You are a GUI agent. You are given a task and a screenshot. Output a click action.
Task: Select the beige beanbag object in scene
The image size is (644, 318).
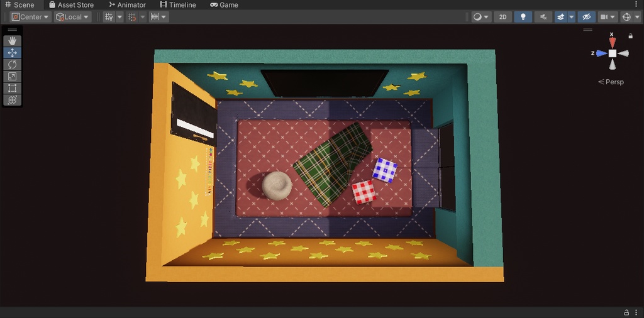[x=277, y=186]
